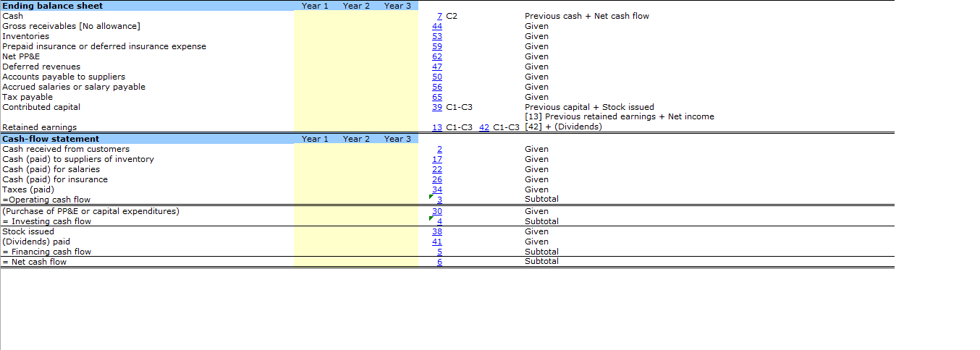The width and height of the screenshot is (980, 350).
Task: Select the 'Cash' row label
Action: (13, 16)
